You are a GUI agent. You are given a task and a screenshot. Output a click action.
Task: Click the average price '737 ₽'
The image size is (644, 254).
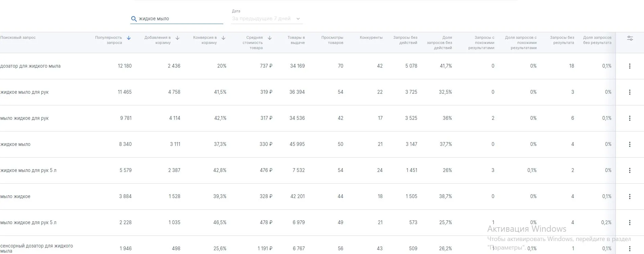[x=266, y=66]
